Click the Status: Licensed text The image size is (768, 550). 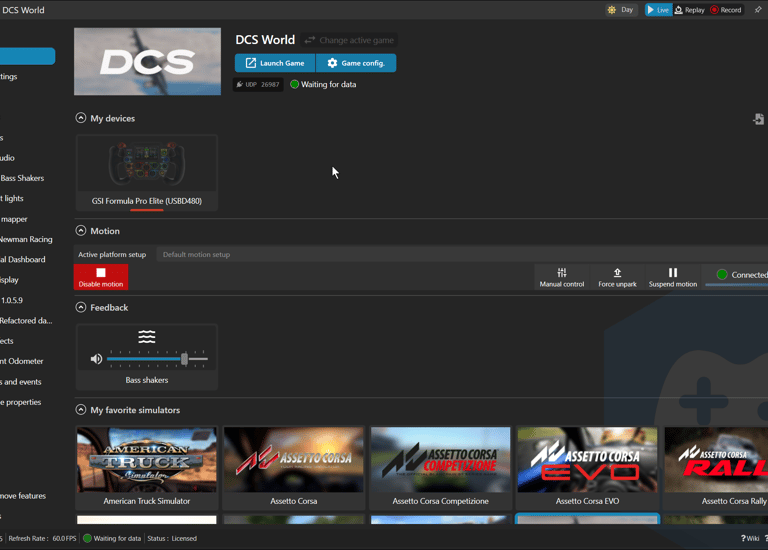tap(172, 538)
